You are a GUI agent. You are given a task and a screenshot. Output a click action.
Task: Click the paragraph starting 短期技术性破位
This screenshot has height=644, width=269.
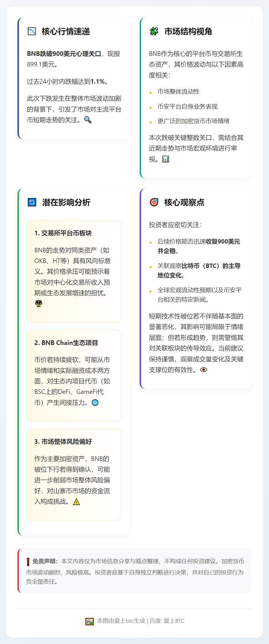(196, 343)
